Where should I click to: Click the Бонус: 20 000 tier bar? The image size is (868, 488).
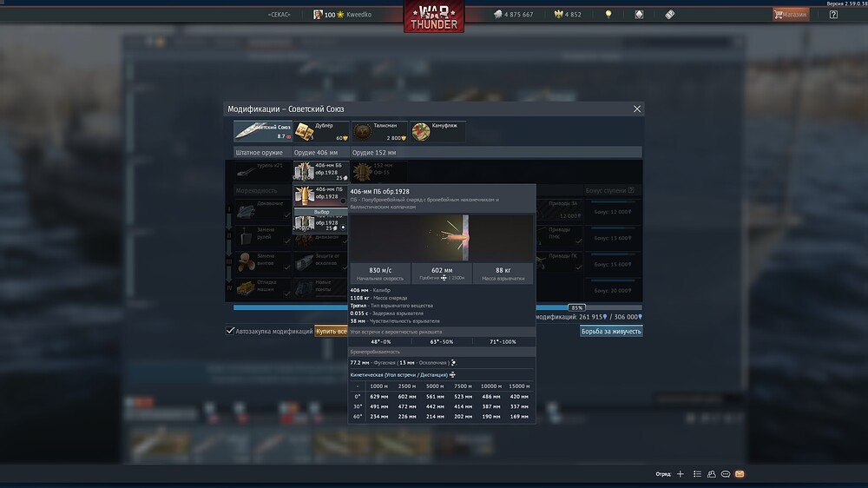pos(613,288)
